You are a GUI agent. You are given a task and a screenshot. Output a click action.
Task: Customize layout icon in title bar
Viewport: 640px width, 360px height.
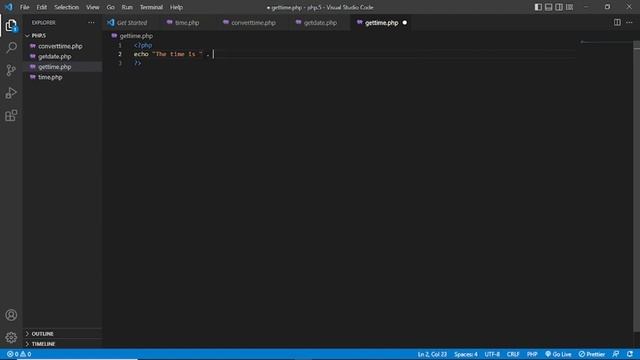[569, 7]
